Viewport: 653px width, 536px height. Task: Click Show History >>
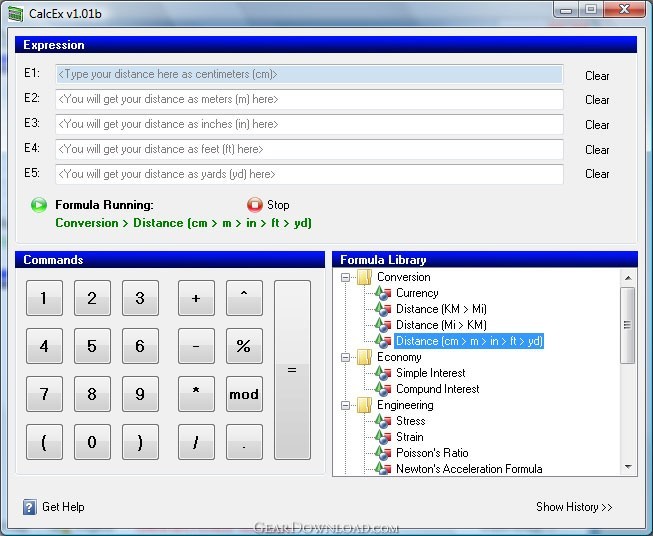pyautogui.click(x=574, y=507)
